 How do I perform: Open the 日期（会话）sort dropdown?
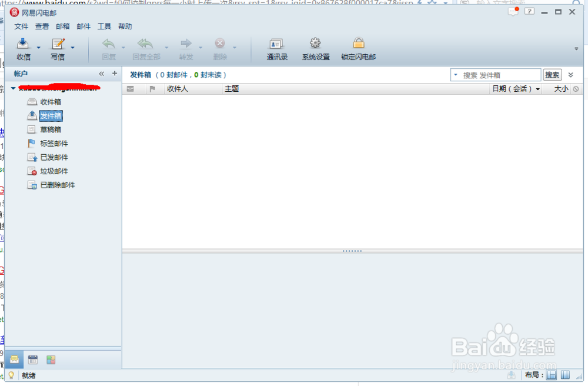[538, 89]
